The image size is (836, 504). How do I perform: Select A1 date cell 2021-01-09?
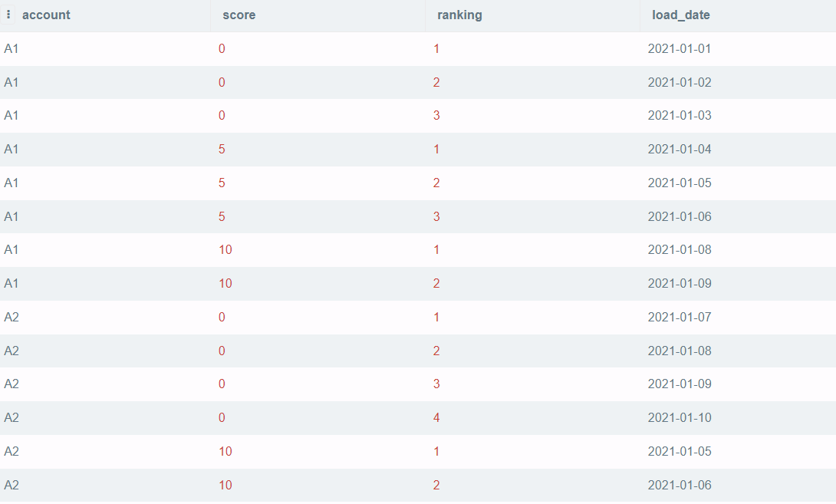tap(680, 284)
